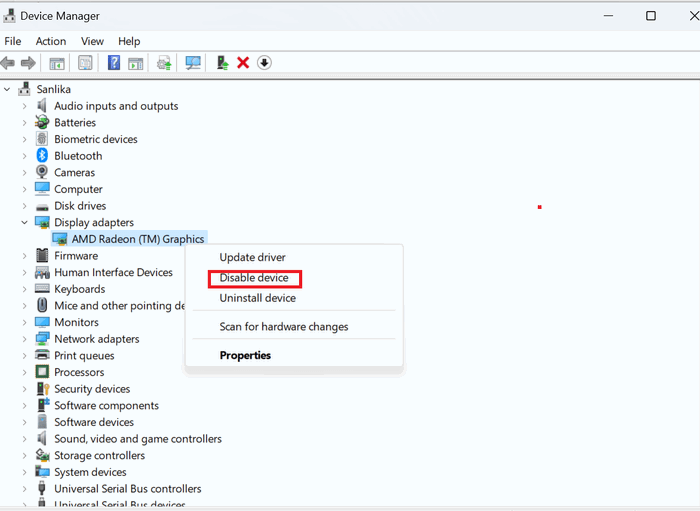Image resolution: width=700 pixels, height=511 pixels.
Task: Choose Update driver from context menu
Action: pos(252,257)
